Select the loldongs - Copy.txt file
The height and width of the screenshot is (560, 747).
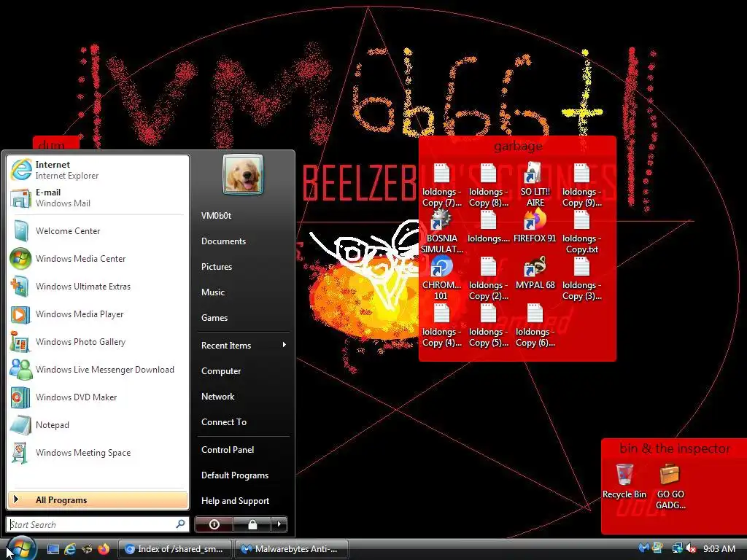coord(581,231)
